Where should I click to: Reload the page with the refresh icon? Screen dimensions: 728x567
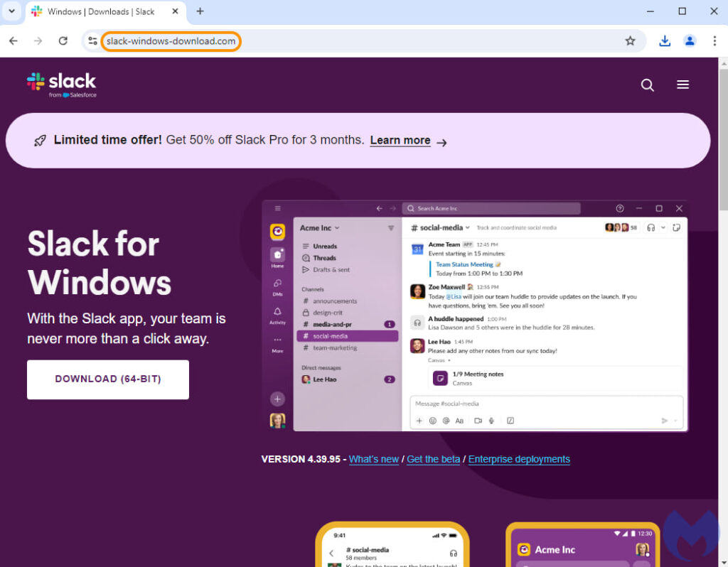63,40
